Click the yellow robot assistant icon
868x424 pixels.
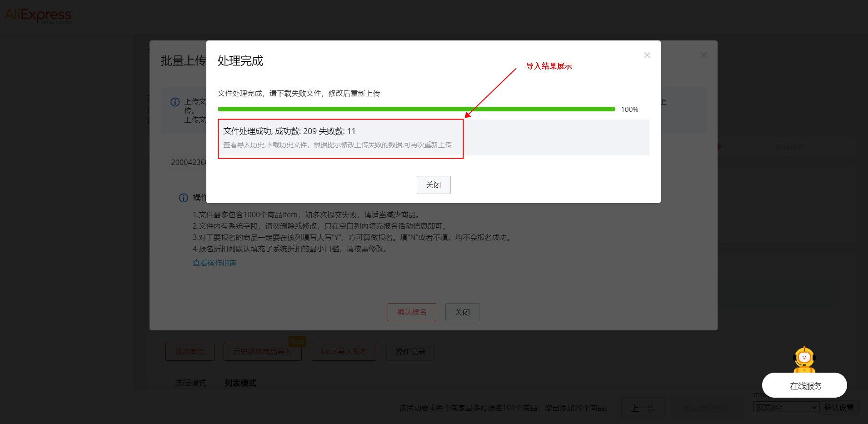click(x=804, y=359)
